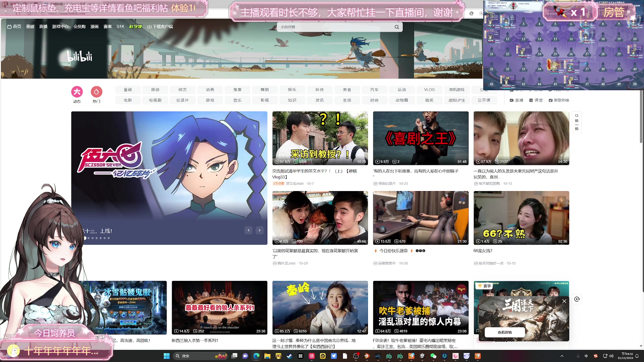Screen dimensions: 644x362
Task: Click uploader name 邵艾伦Alan
Action: point(295,184)
